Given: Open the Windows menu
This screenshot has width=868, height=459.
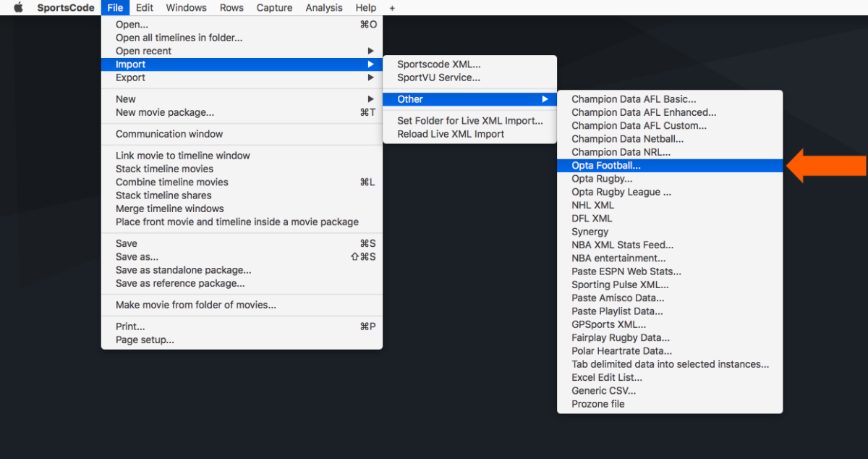Looking at the screenshot, I should [186, 8].
